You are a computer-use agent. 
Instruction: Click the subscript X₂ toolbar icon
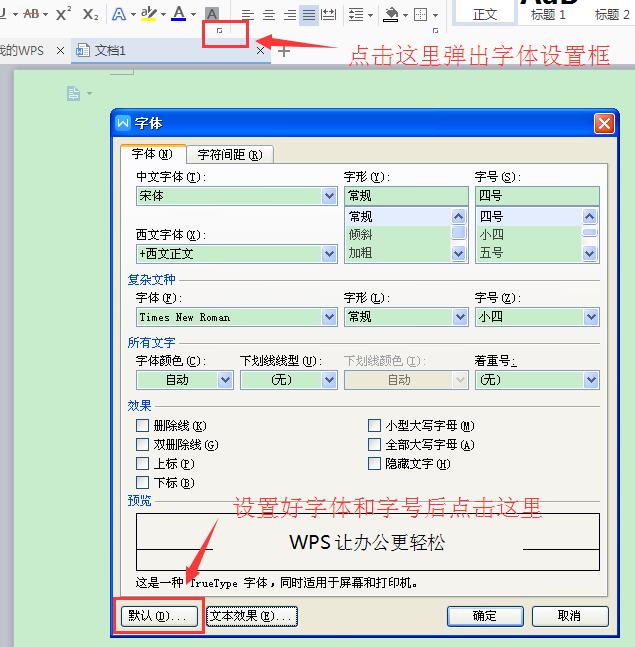pos(91,14)
